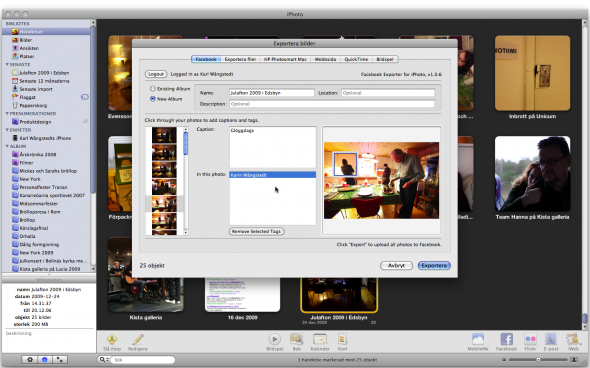Viewport: 590px width, 368px height.
Task: Switch to the HP Photosmart Mac tab
Action: coord(285,59)
